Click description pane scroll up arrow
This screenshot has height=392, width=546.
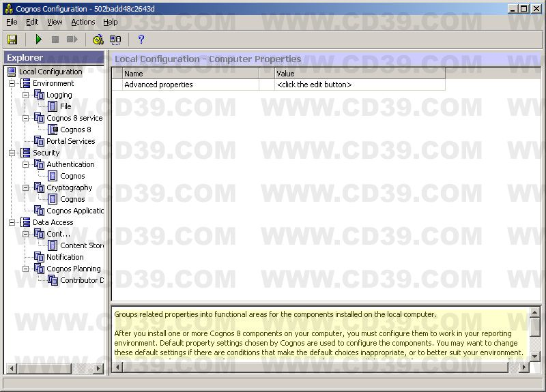tap(535, 312)
